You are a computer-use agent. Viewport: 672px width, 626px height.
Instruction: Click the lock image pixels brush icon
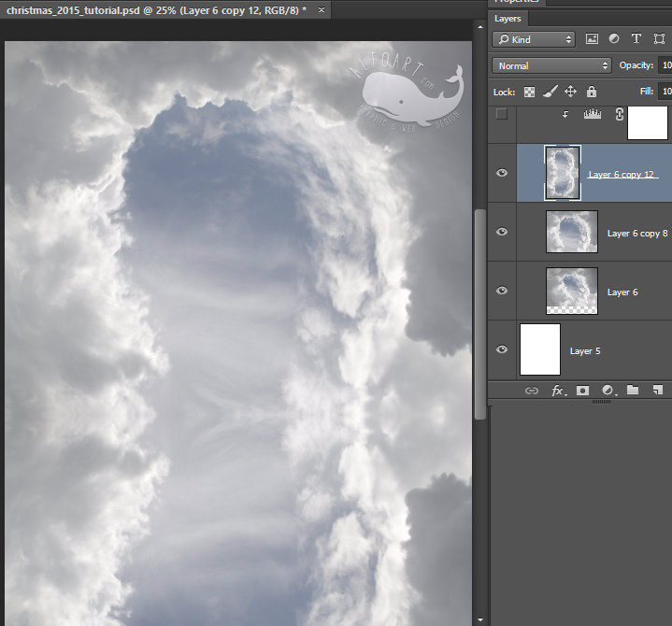[550, 92]
